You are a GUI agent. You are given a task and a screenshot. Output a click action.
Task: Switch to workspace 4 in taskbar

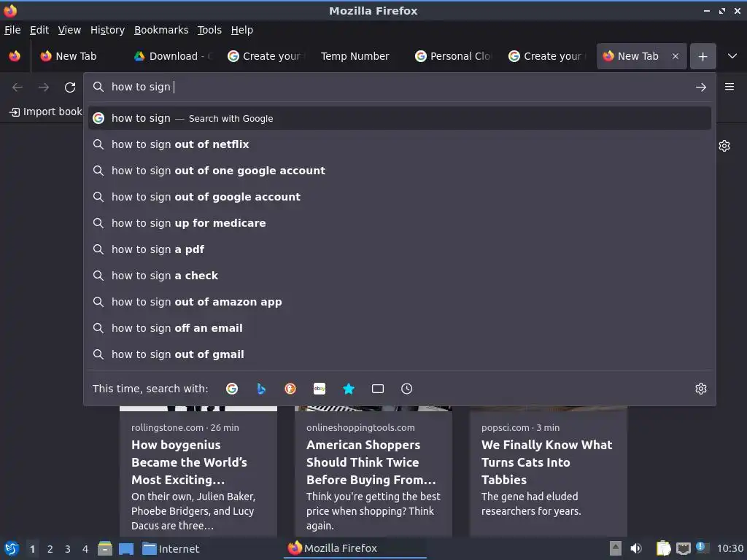[85, 549]
